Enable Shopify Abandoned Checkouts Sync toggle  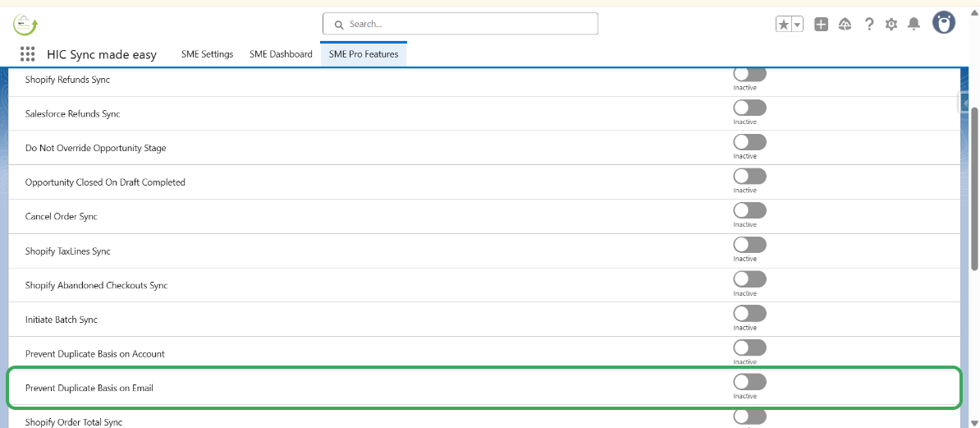pos(749,279)
